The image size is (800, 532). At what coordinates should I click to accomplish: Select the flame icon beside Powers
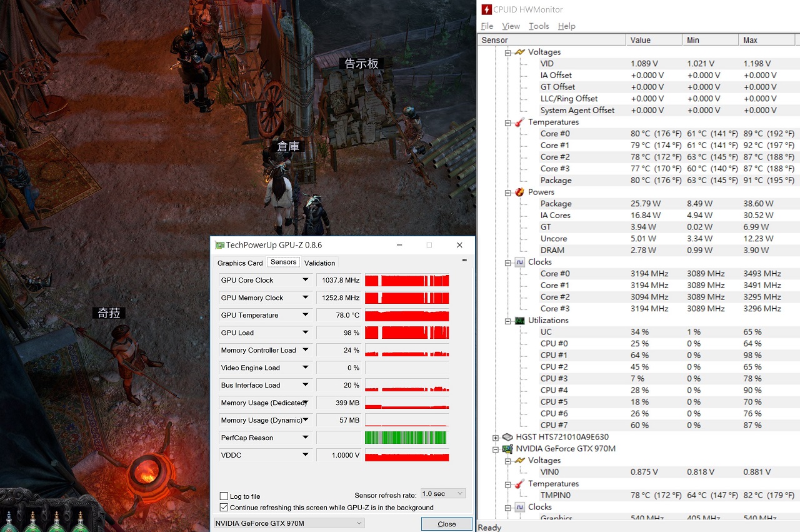tap(519, 192)
